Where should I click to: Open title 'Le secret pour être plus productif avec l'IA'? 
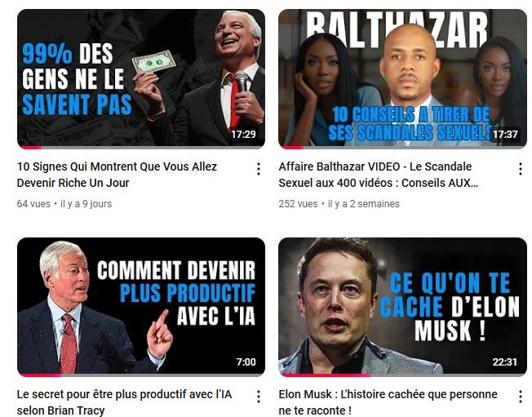[124, 402]
